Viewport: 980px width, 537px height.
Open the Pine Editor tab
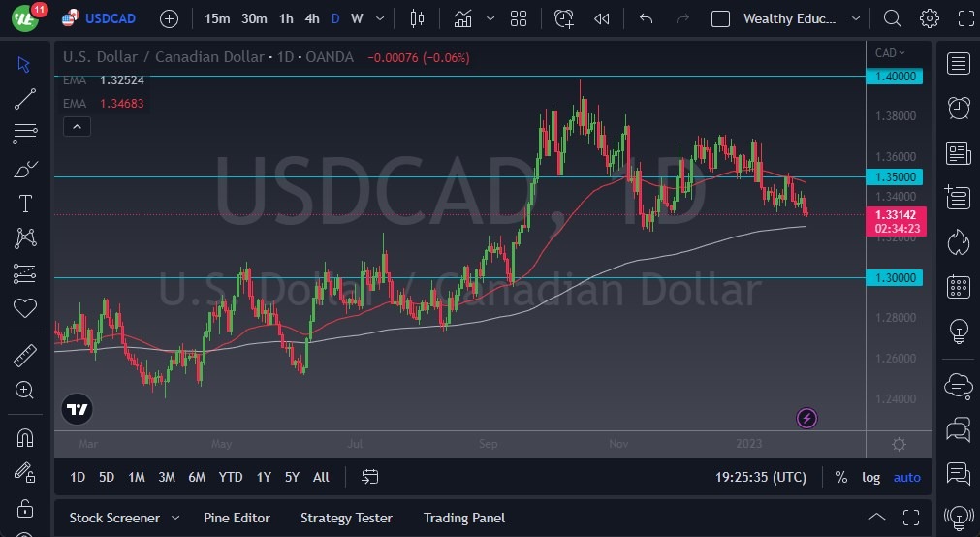(x=237, y=518)
